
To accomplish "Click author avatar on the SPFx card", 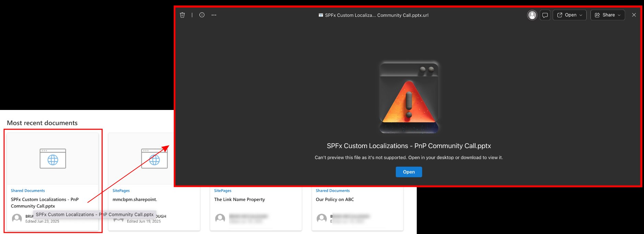I will pos(17,219).
